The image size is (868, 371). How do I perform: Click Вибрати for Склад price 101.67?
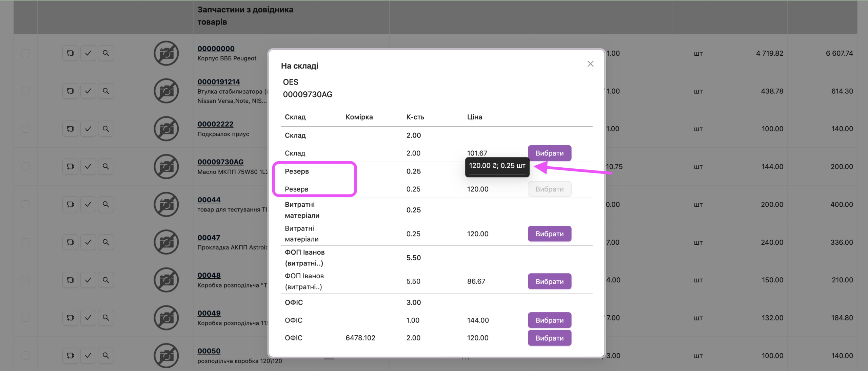(x=549, y=153)
